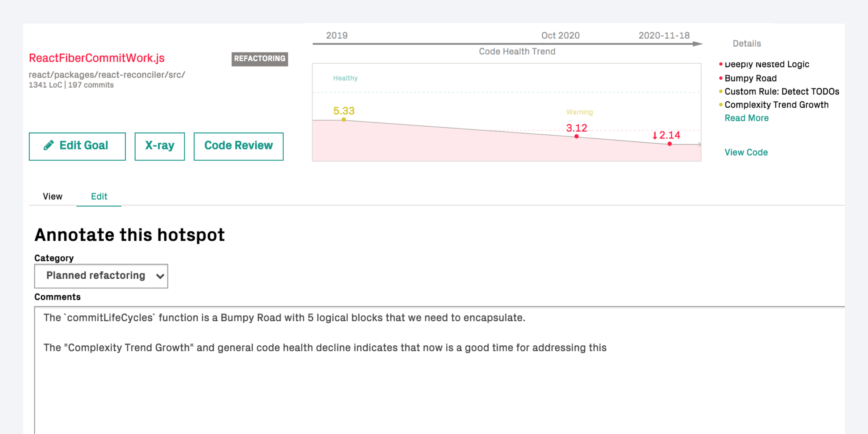Click the Oct 2020 timeline label
The width and height of the screenshot is (868, 434).
[x=560, y=35]
